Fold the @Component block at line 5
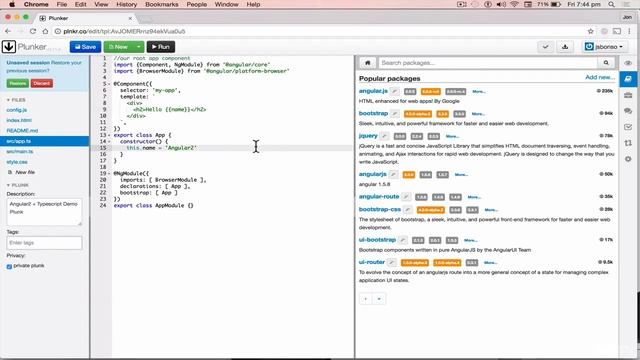 pyautogui.click(x=109, y=84)
